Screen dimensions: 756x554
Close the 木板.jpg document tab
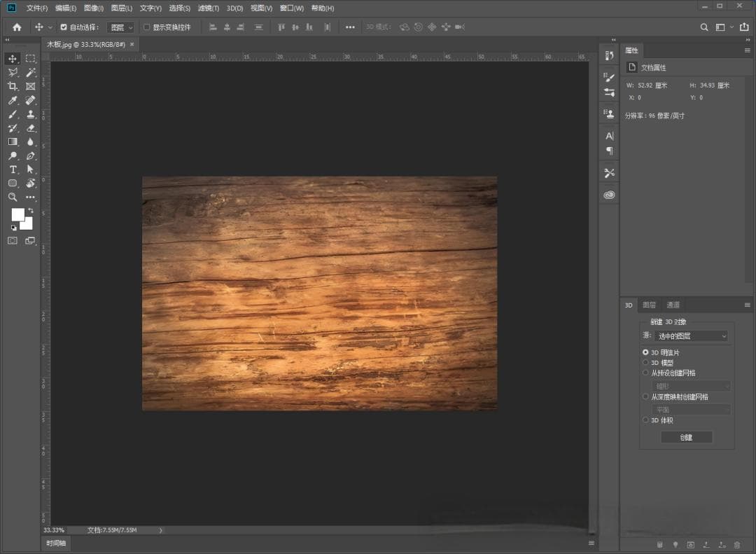[x=132, y=44]
